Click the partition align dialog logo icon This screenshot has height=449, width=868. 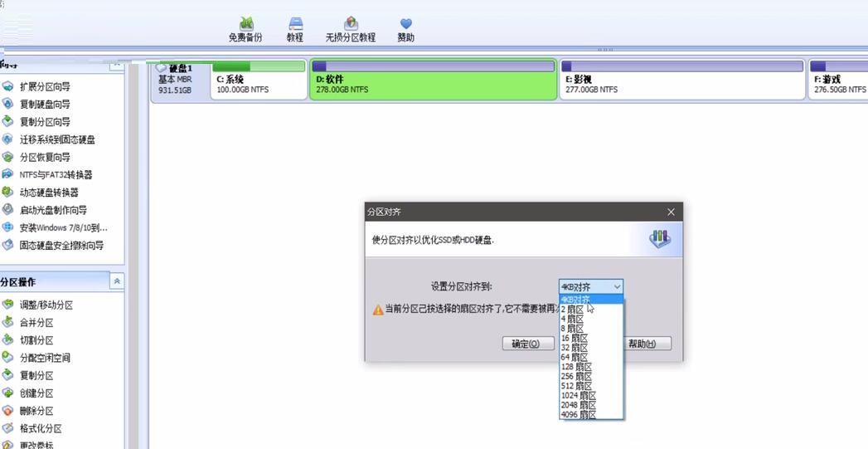[660, 239]
